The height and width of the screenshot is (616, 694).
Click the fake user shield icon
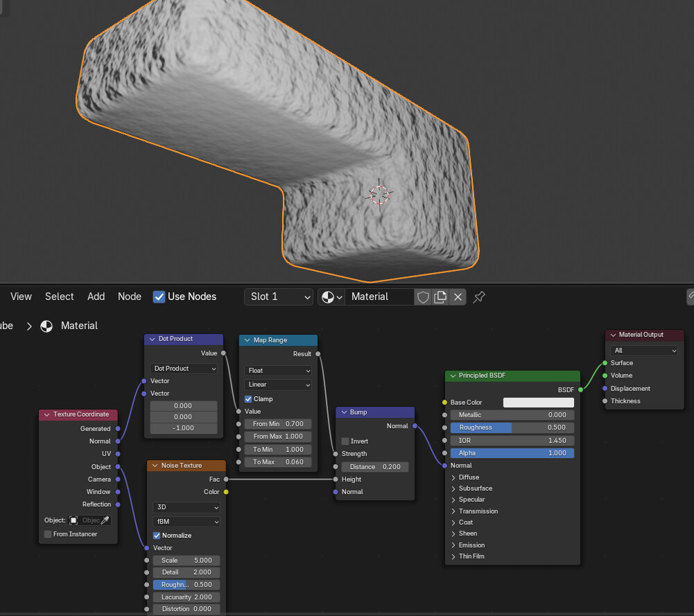(423, 297)
